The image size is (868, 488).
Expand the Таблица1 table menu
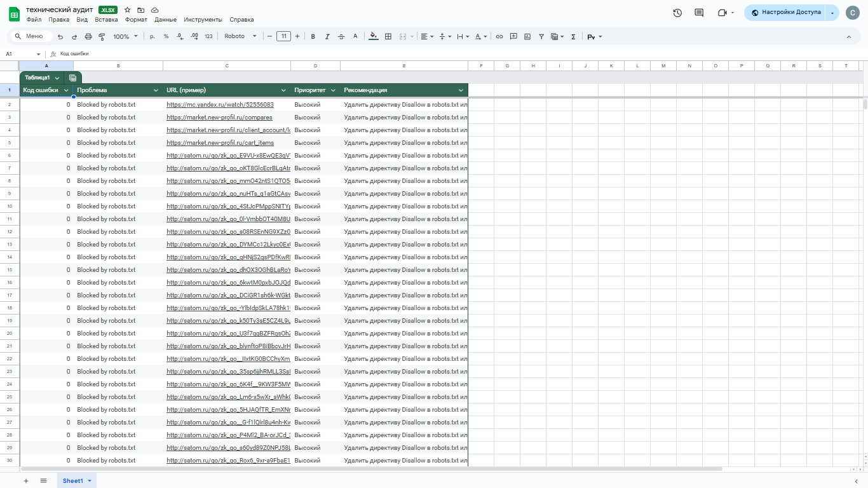click(57, 78)
